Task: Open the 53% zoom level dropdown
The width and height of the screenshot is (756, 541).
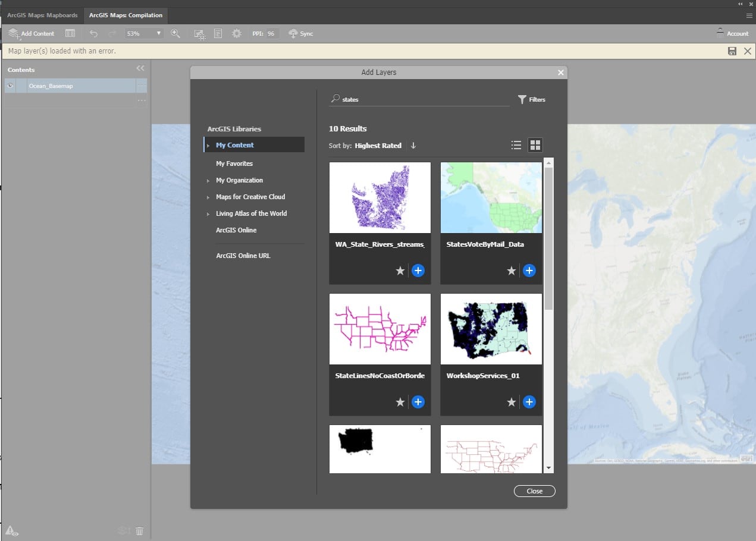Action: 144,33
